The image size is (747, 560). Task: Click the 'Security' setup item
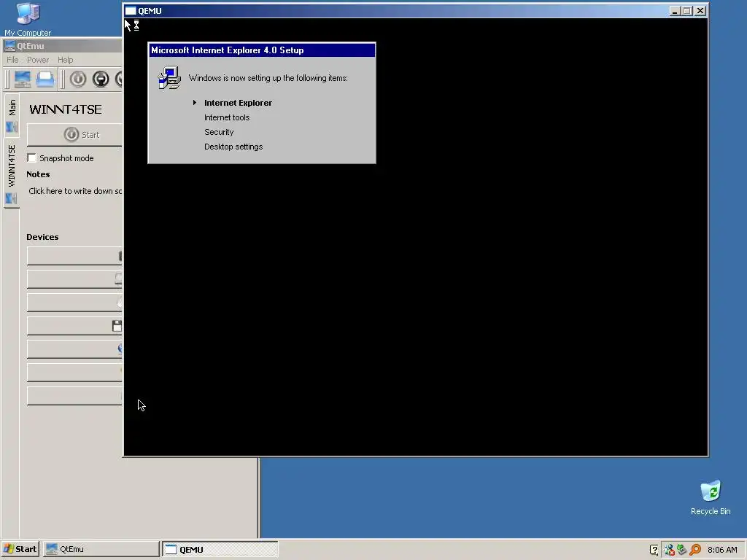click(x=219, y=133)
